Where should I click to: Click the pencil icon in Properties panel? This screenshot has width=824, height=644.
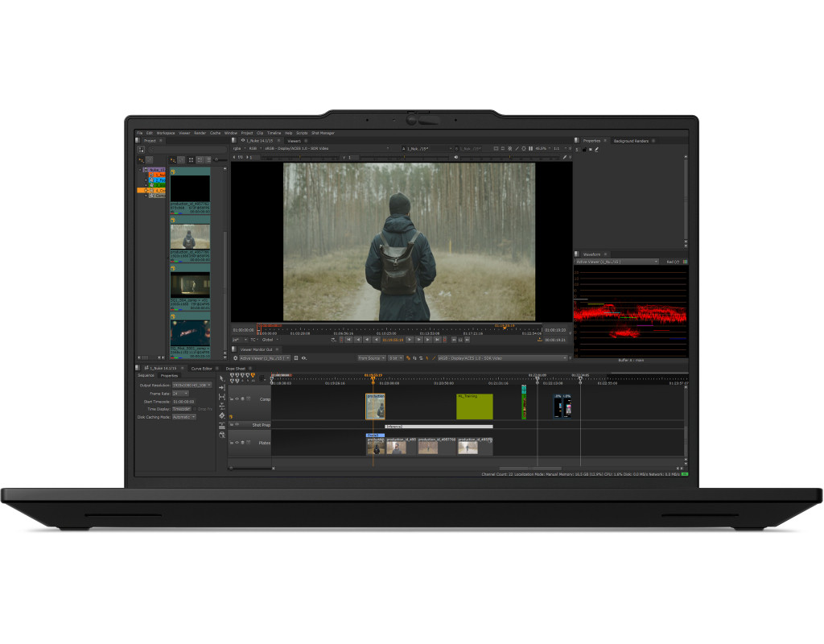tap(596, 149)
